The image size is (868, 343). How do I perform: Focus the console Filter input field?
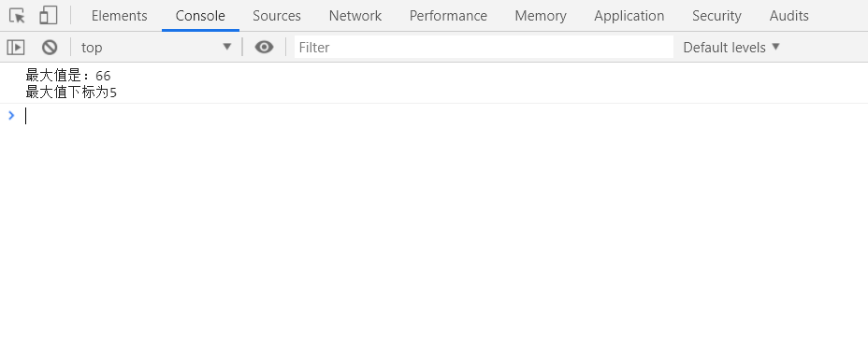[x=484, y=48]
